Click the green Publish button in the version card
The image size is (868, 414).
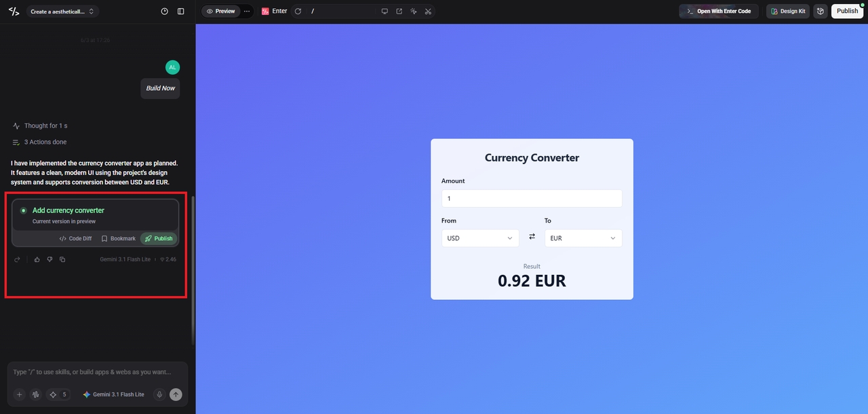(159, 238)
